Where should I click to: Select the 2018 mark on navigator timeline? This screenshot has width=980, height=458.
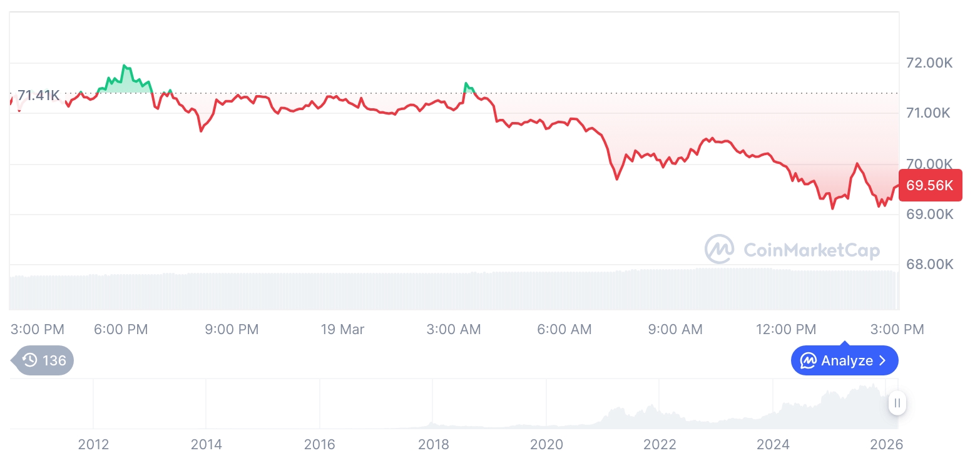coord(434,445)
